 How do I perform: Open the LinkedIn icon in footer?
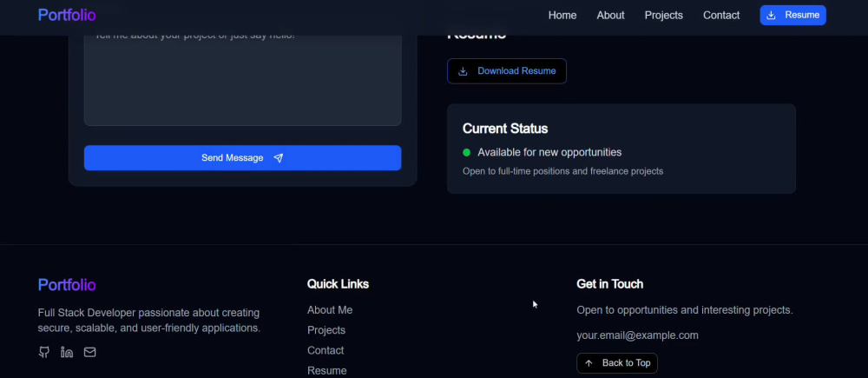point(67,352)
